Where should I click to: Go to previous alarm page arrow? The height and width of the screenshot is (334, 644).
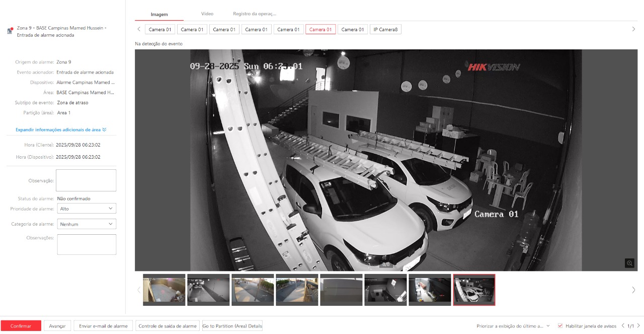pos(623,326)
